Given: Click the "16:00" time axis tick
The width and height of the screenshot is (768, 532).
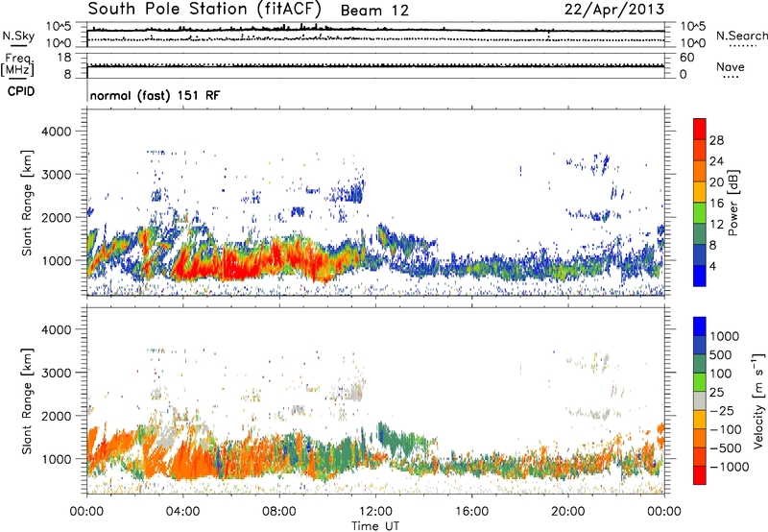Looking at the screenshot, I should (471, 512).
